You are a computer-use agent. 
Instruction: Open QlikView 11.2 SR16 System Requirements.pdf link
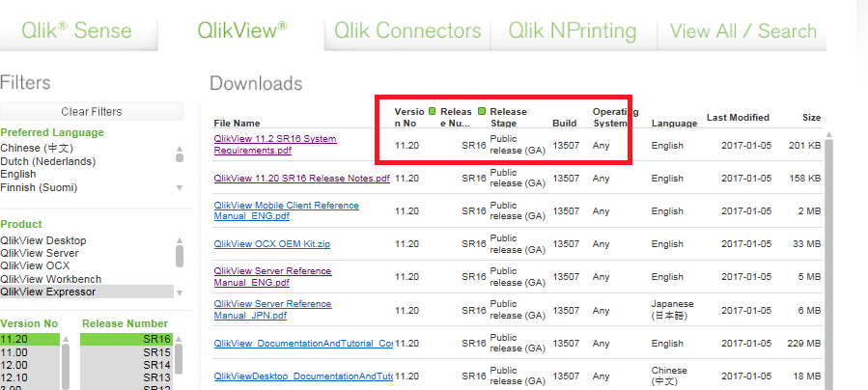(275, 145)
